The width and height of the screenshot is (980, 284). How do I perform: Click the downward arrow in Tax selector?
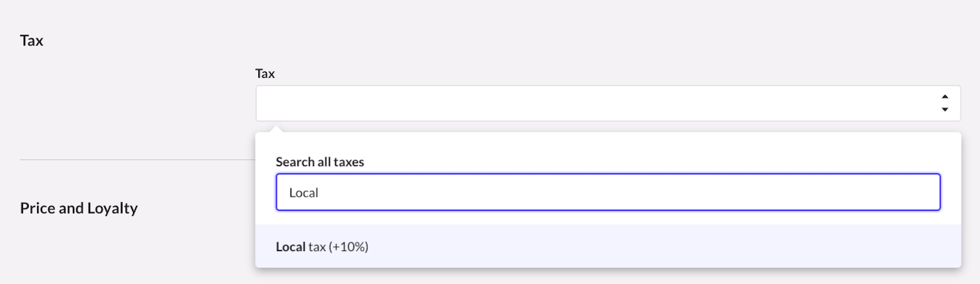point(944,110)
